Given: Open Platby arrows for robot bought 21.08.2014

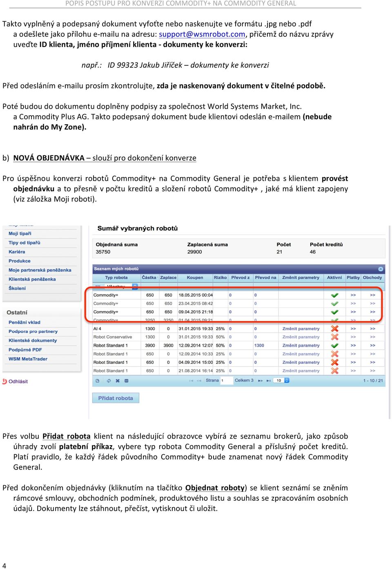Looking at the screenshot, I should pyautogui.click(x=353, y=371).
